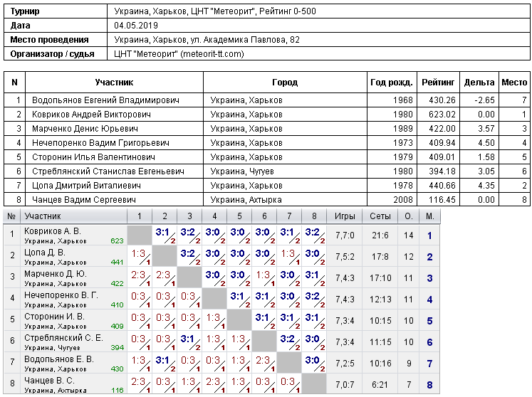Click the "Город" column header
This screenshot has height=397, width=532.
(284, 83)
